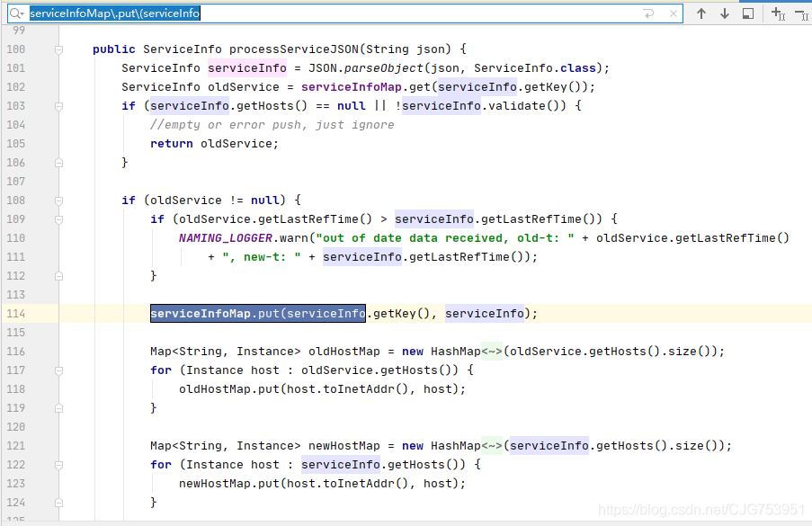Click getKey() call on line 114
The height and width of the screenshot is (526, 812).
401,313
